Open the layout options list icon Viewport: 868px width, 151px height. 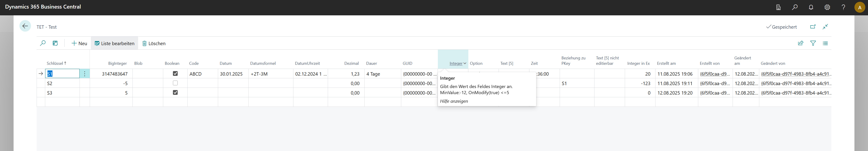click(825, 43)
